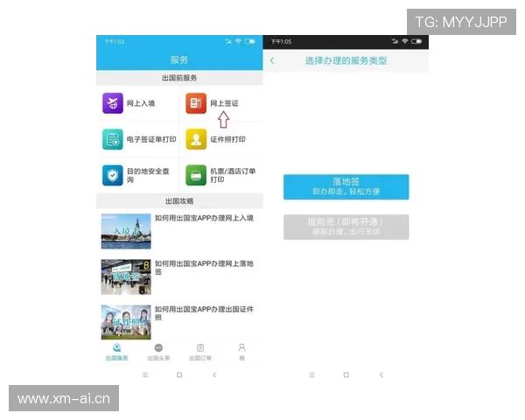Switch to the 出国订单 tab

click(200, 352)
